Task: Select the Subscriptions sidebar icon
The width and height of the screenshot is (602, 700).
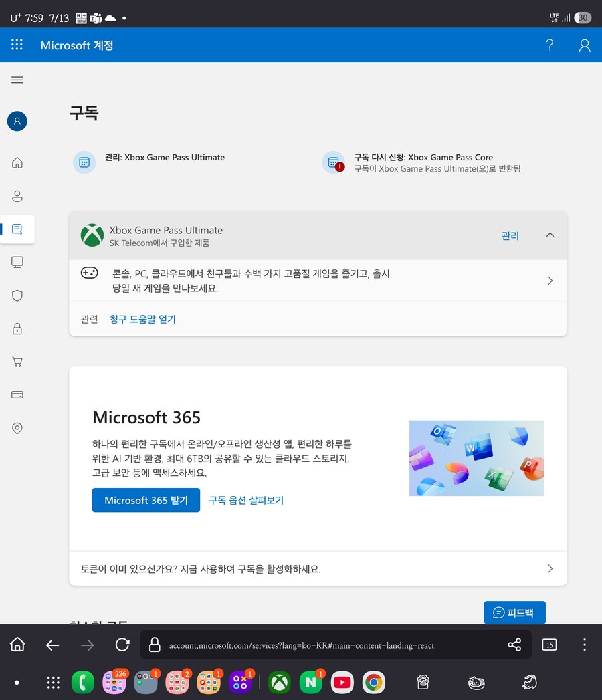Action: 17,229
